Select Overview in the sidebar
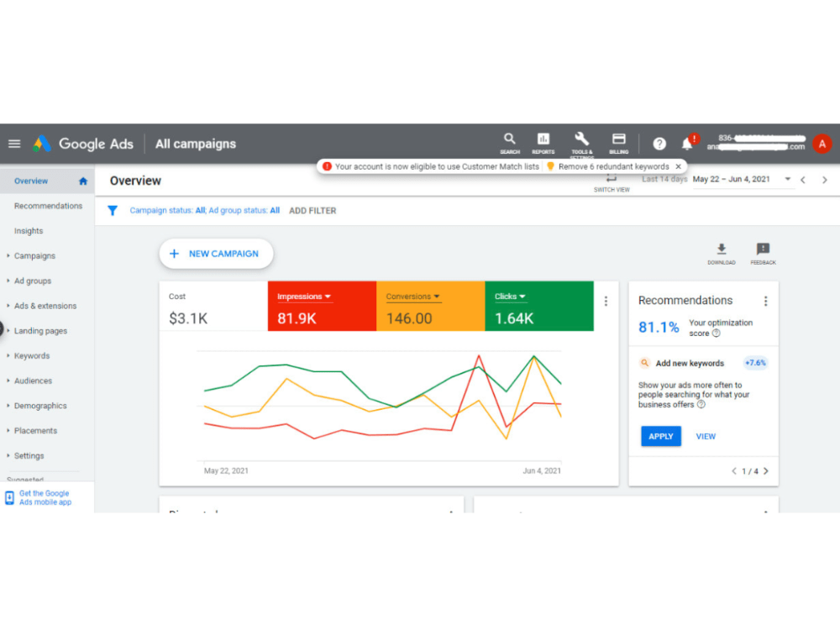Image resolution: width=840 pixels, height=630 pixels. pos(31,181)
